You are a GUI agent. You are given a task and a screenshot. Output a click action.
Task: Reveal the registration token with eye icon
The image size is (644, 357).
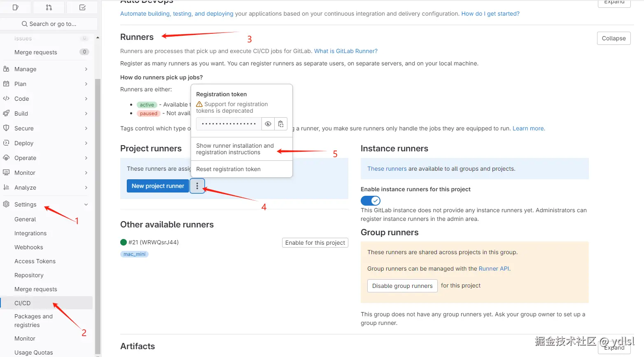pyautogui.click(x=268, y=124)
